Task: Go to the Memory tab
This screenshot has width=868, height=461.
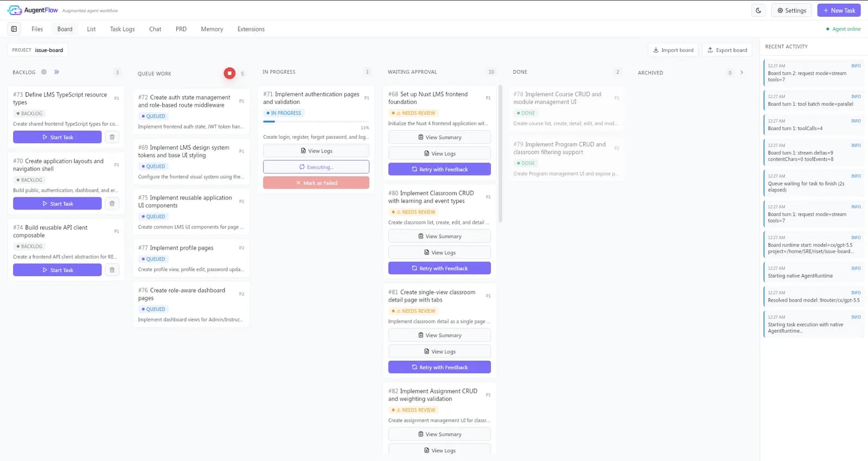Action: (212, 29)
